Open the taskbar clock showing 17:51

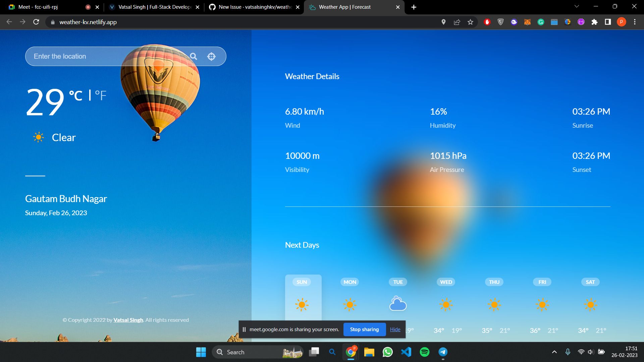[624, 352]
